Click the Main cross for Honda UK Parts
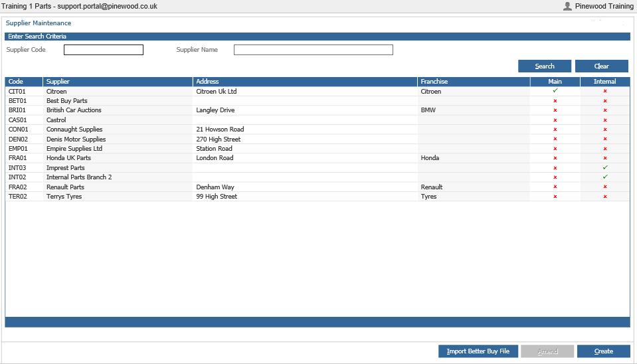Image resolution: width=637 pixels, height=364 pixels. pos(555,158)
